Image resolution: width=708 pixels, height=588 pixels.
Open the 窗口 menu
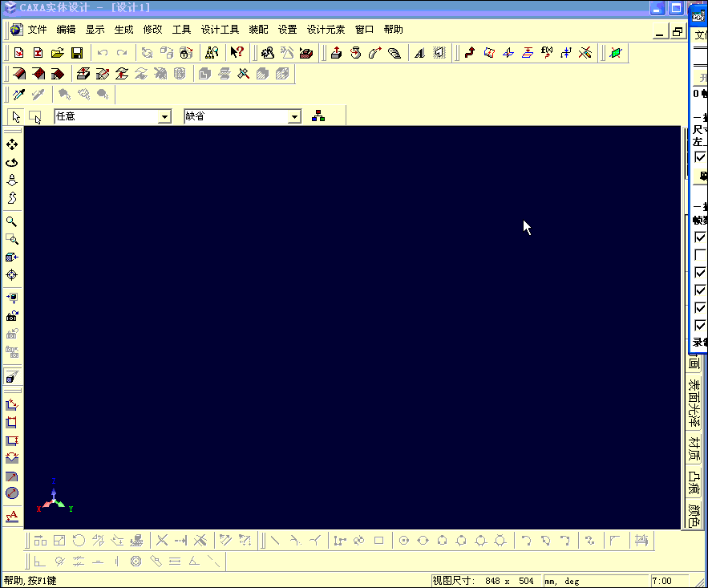364,30
